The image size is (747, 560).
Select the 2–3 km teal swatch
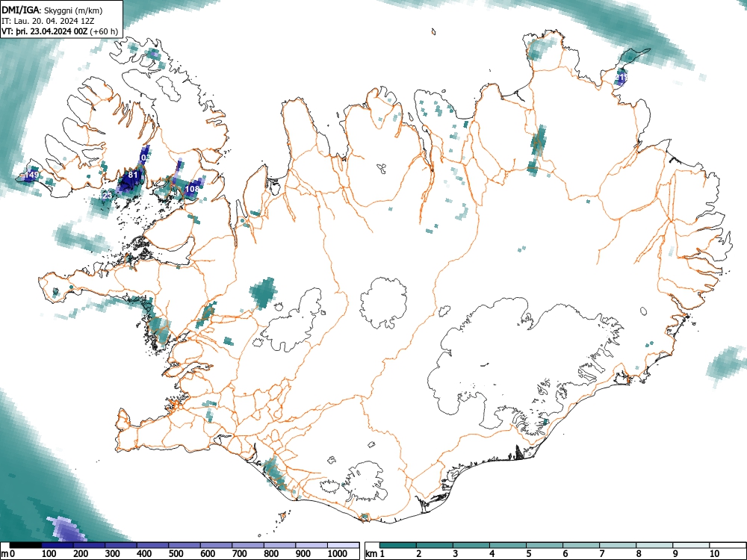(435, 545)
